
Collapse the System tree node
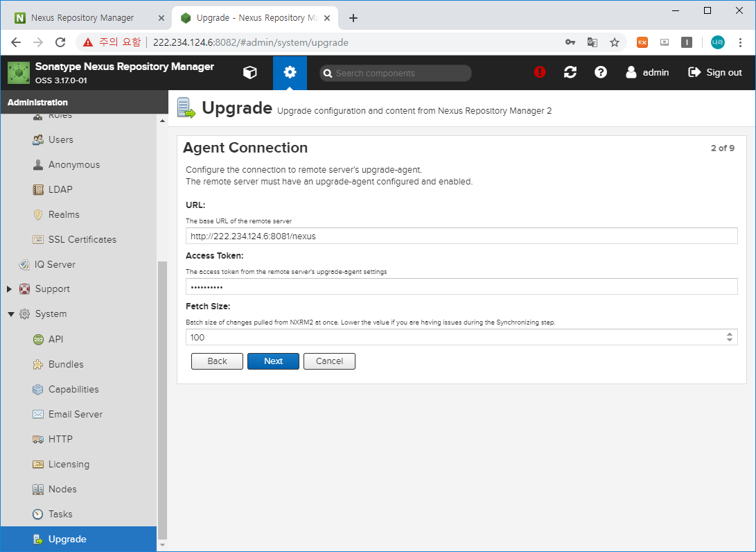point(10,314)
